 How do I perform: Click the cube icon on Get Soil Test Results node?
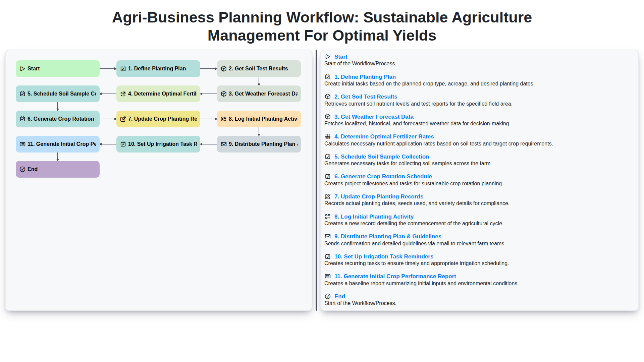(224, 69)
